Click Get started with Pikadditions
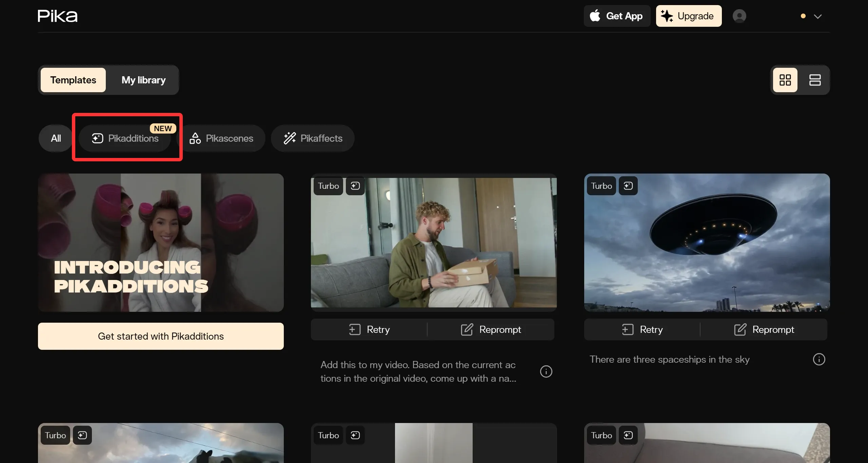The height and width of the screenshot is (463, 868). click(161, 336)
